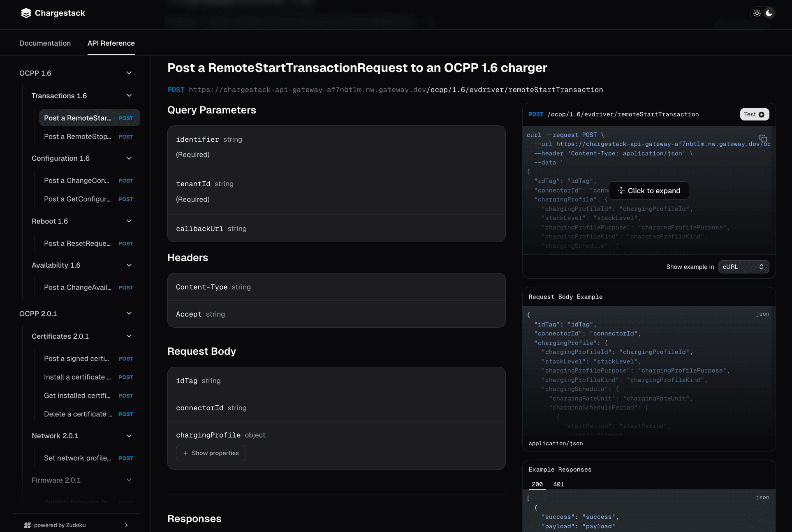Open the Documentation tab
This screenshot has width=792, height=532.
tap(45, 43)
